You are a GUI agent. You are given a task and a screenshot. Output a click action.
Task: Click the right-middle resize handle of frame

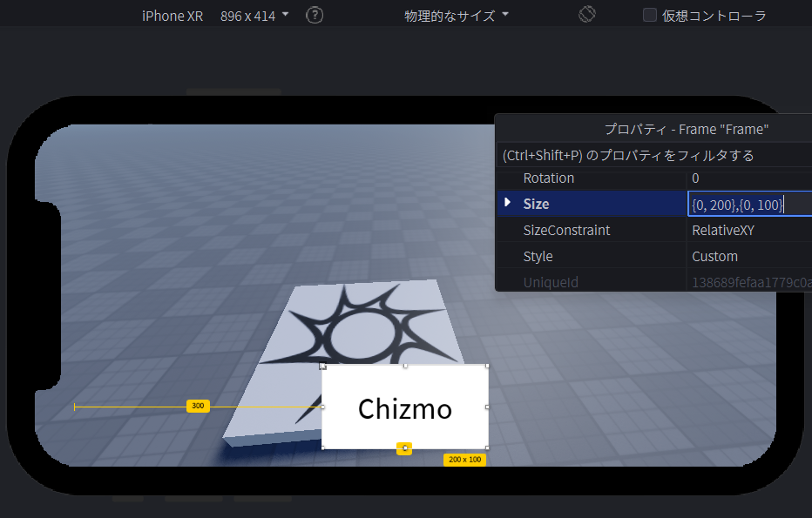tap(487, 407)
